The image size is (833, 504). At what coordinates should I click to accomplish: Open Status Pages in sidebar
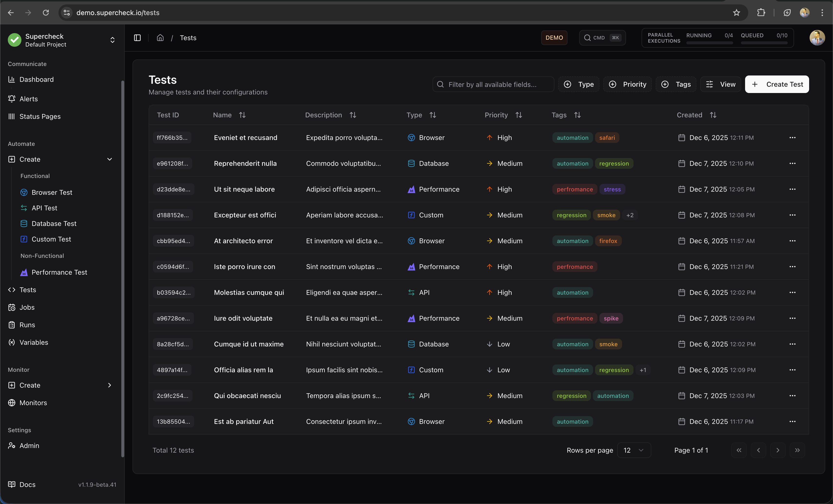[x=40, y=116]
